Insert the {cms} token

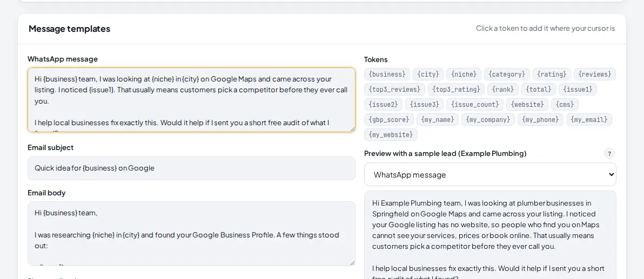(x=565, y=105)
